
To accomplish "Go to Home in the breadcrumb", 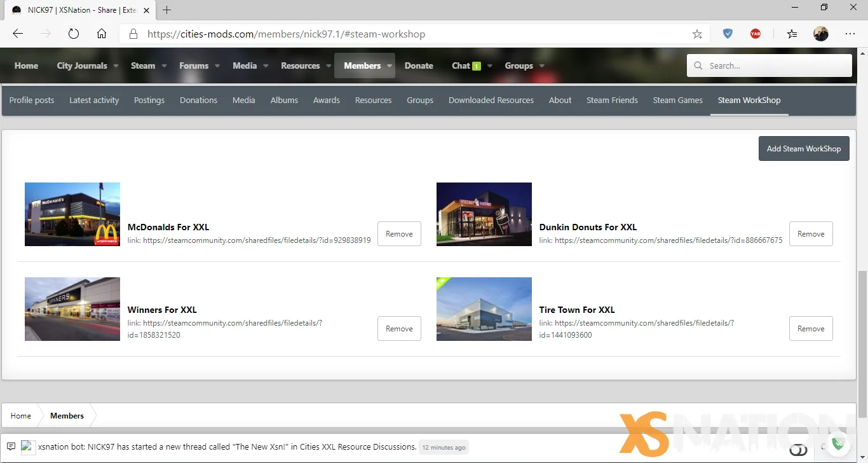I will click(20, 416).
